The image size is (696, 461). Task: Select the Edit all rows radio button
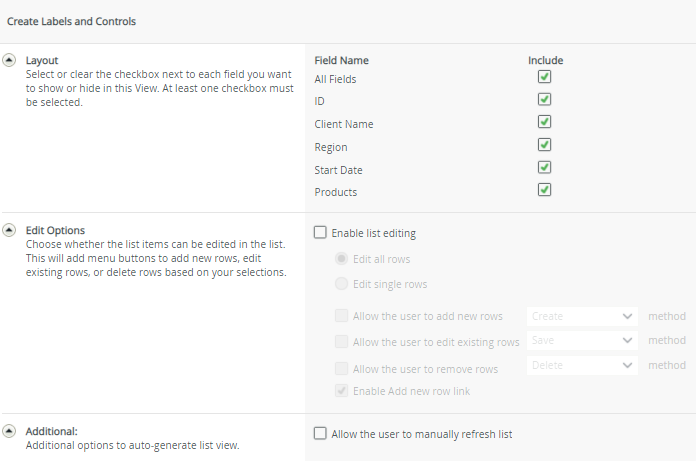pos(342,259)
